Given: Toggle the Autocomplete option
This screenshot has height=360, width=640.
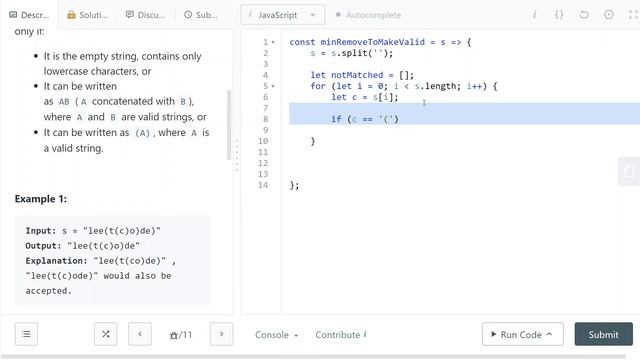Looking at the screenshot, I should tap(369, 15).
